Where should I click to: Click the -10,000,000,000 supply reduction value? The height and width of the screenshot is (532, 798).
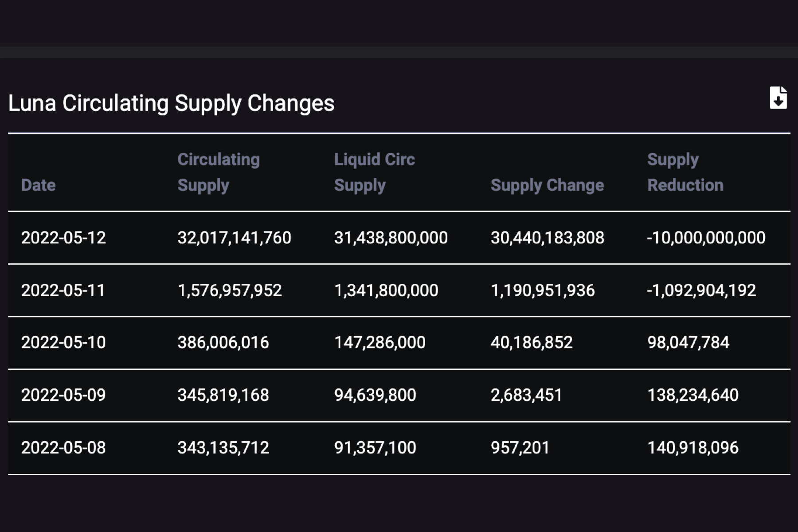(707, 238)
